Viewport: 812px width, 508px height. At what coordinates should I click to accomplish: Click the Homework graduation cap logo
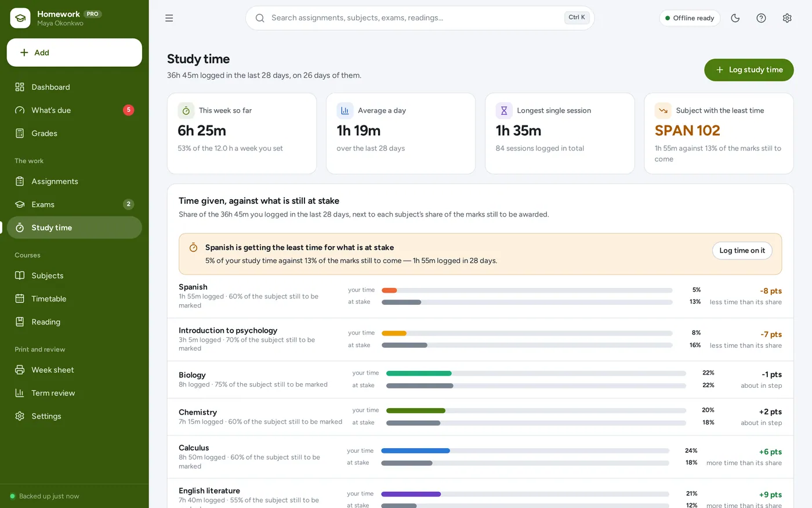click(x=20, y=18)
